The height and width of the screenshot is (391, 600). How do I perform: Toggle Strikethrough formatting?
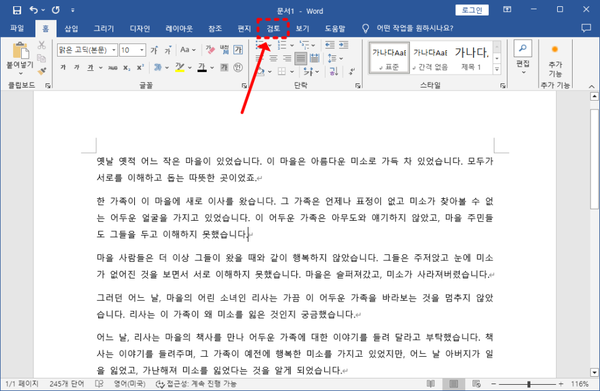112,67
